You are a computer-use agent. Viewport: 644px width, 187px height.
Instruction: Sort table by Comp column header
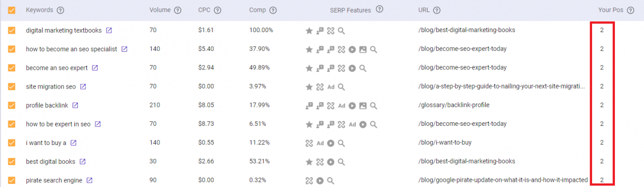click(x=257, y=10)
